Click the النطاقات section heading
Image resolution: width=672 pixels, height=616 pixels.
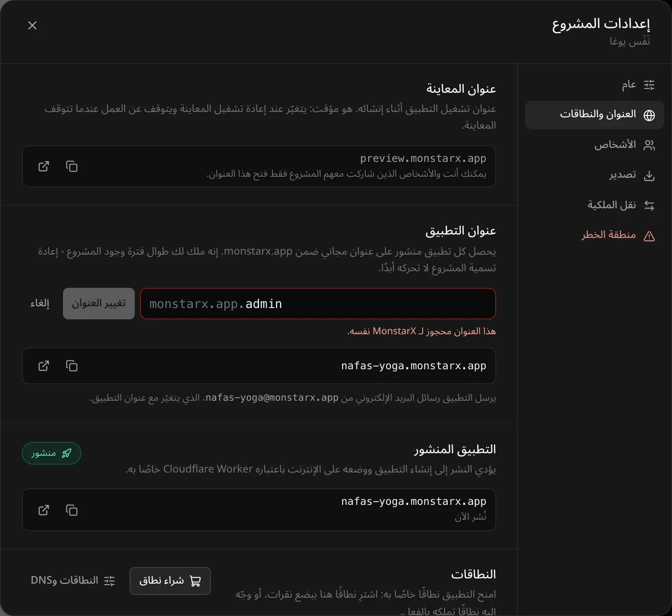(473, 574)
